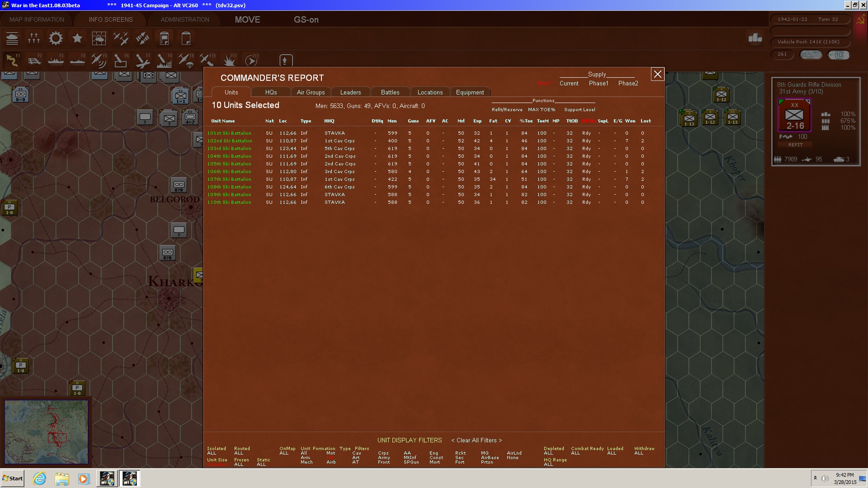Open the blank clipboard report icon
This screenshot has width=868, height=488.
tap(186, 38)
